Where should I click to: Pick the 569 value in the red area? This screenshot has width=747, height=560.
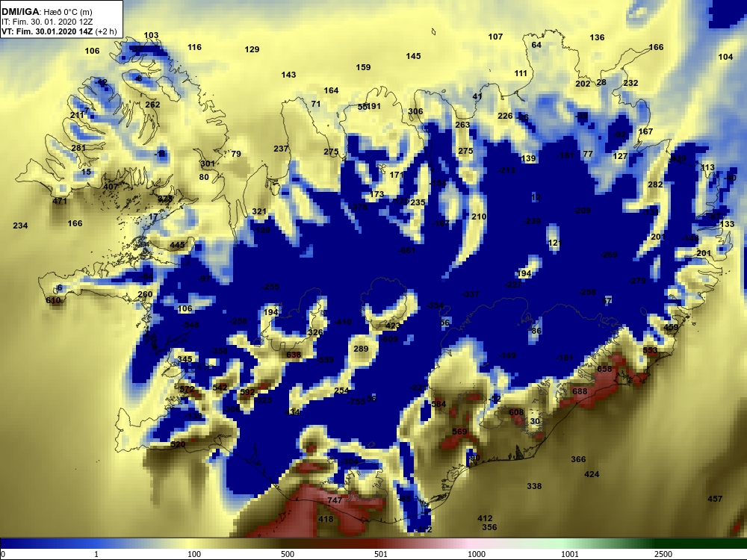pyautogui.click(x=459, y=432)
